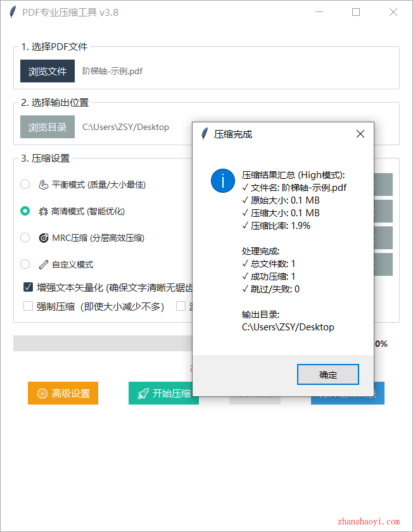Minimize the PDF compression tool window
This screenshot has height=532, width=413.
[319, 12]
